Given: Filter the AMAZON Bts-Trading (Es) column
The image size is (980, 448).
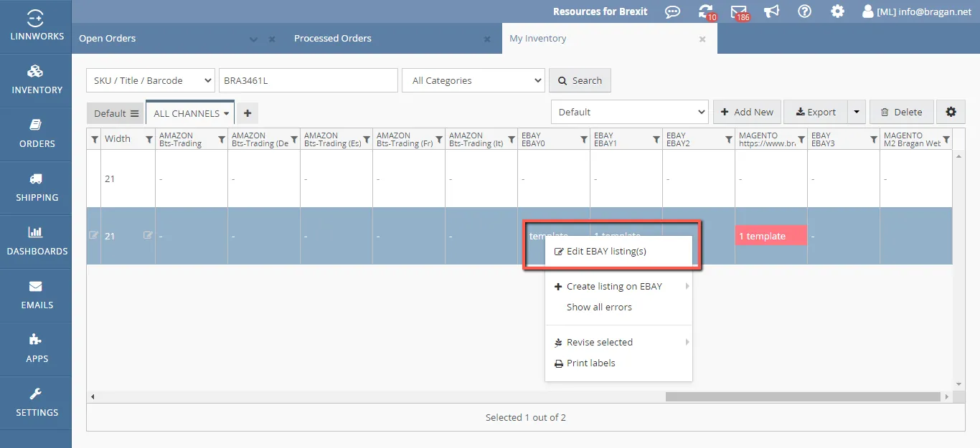Looking at the screenshot, I should coord(367,139).
